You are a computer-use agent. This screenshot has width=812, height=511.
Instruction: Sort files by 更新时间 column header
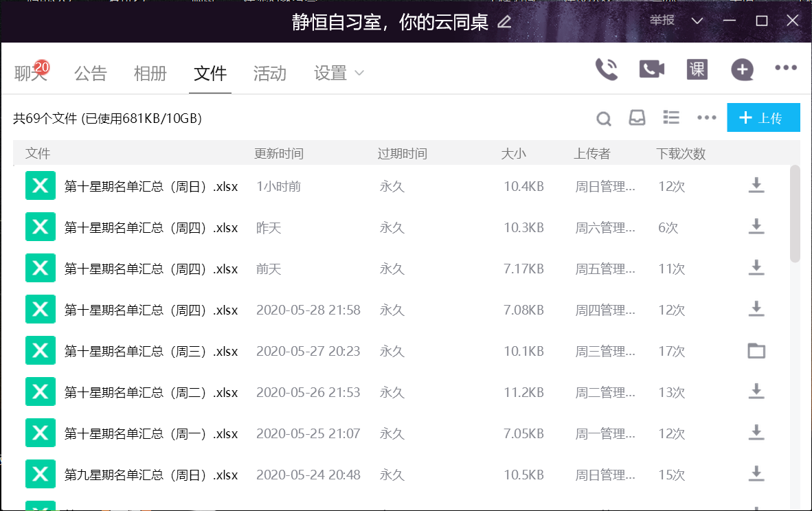pyautogui.click(x=278, y=154)
